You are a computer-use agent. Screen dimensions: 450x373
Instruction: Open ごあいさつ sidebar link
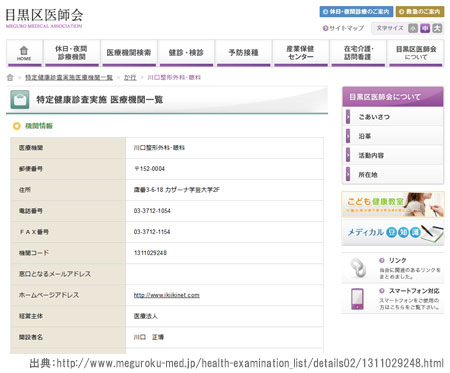click(x=393, y=117)
